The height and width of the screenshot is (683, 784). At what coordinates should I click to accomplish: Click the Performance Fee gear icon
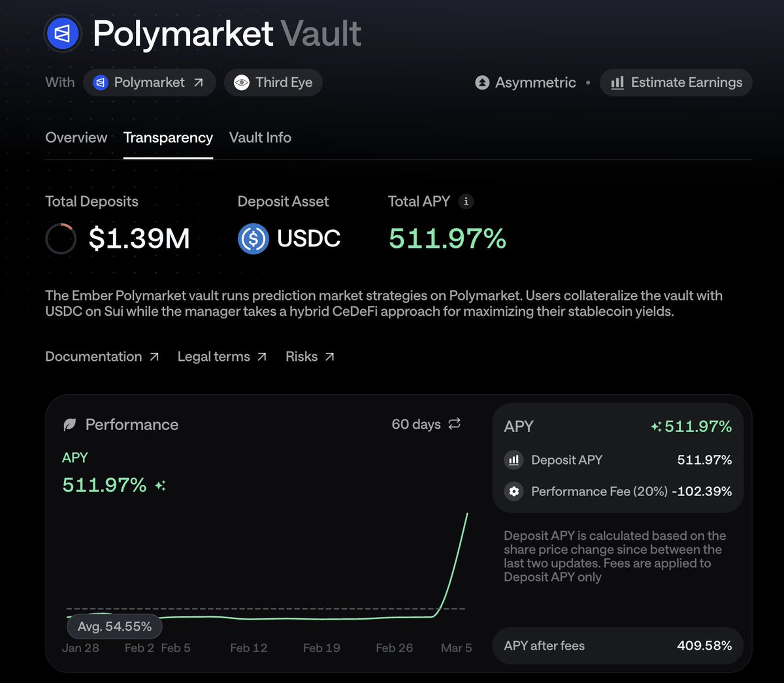[x=514, y=491]
